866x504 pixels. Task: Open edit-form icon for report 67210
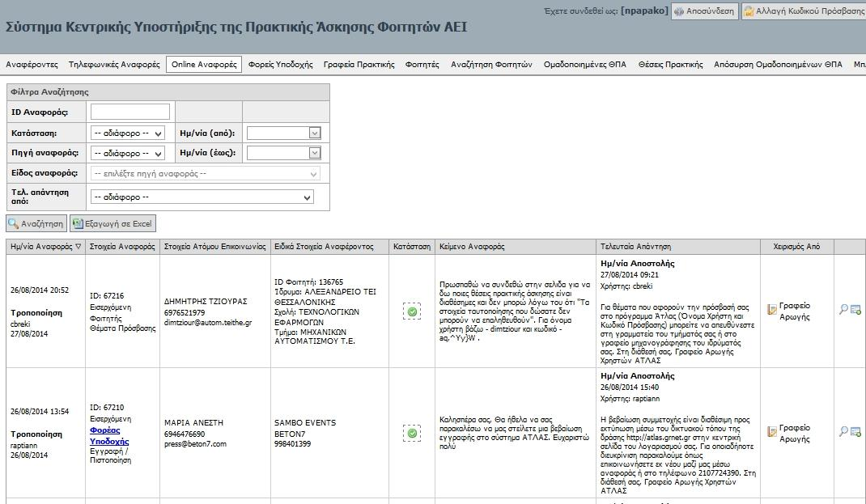pyautogui.click(x=855, y=432)
